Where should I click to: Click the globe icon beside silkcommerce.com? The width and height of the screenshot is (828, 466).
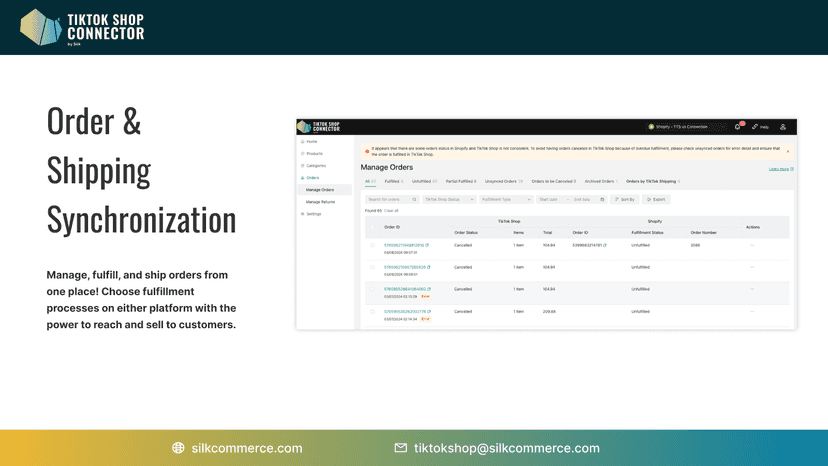click(178, 448)
